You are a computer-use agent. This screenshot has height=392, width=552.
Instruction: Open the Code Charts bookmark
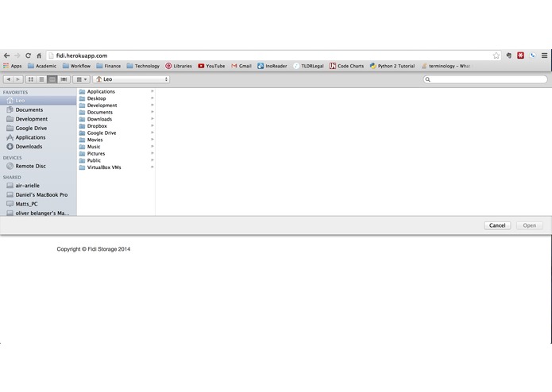[347, 66]
